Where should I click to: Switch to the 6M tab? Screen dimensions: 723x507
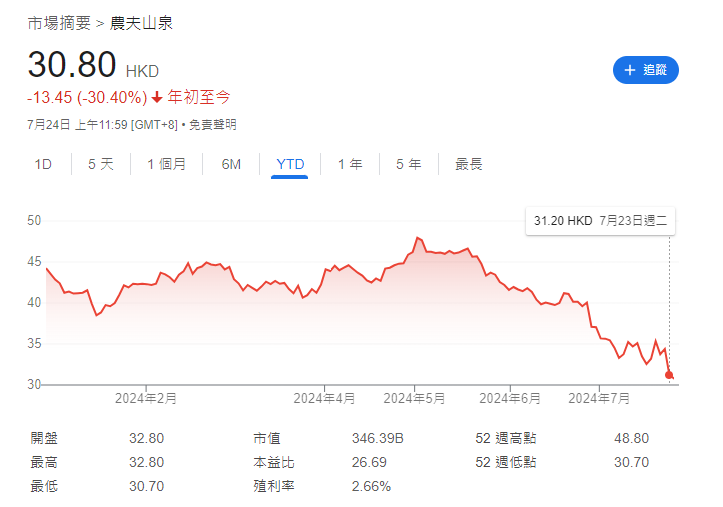231,164
